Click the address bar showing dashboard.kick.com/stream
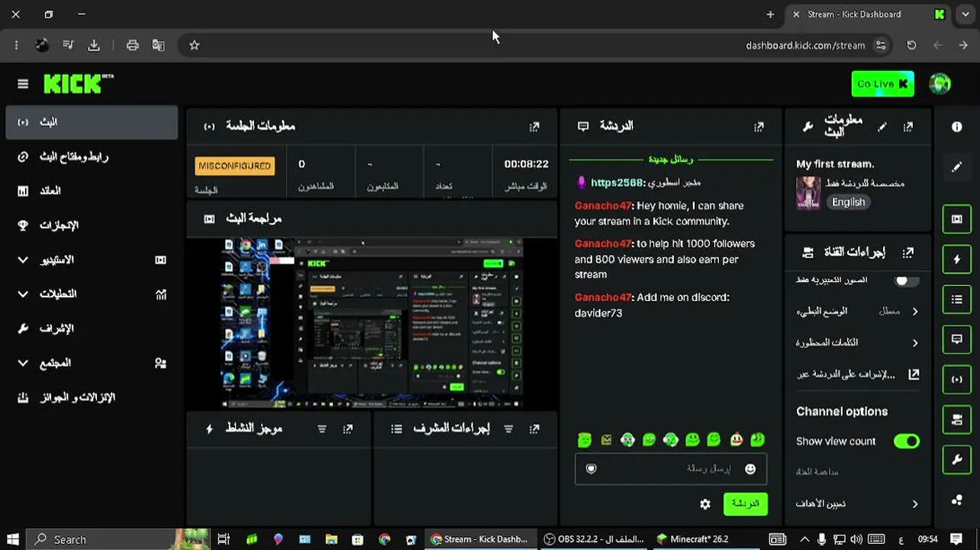Image resolution: width=980 pixels, height=550 pixels. 805,45
